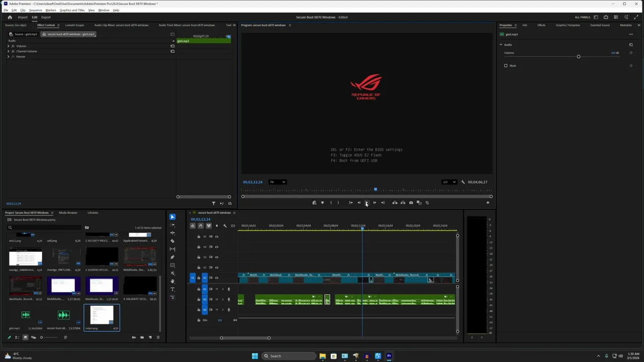This screenshot has width=644, height=362.
Task: Switch to the Essential Sound tab
Action: click(x=600, y=25)
